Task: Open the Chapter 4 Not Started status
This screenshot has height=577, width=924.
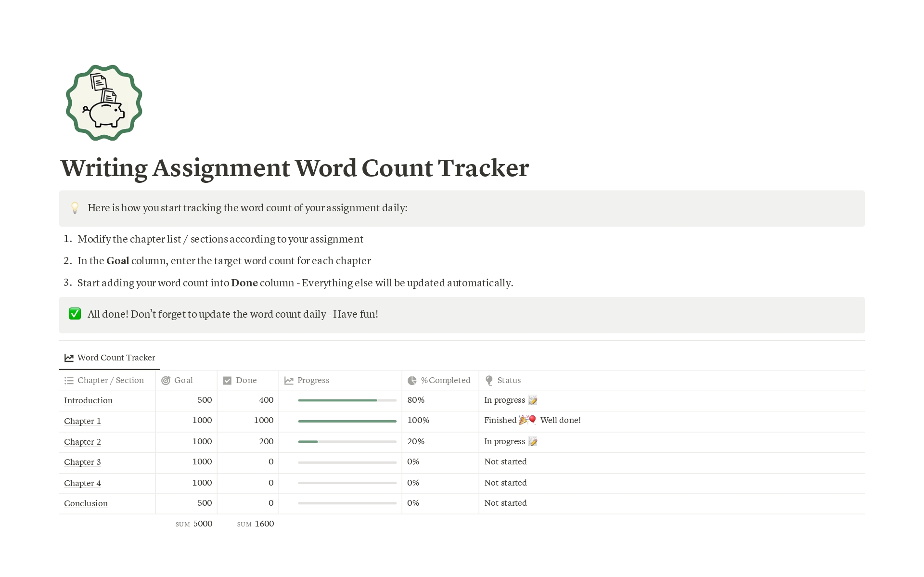Action: (x=506, y=482)
